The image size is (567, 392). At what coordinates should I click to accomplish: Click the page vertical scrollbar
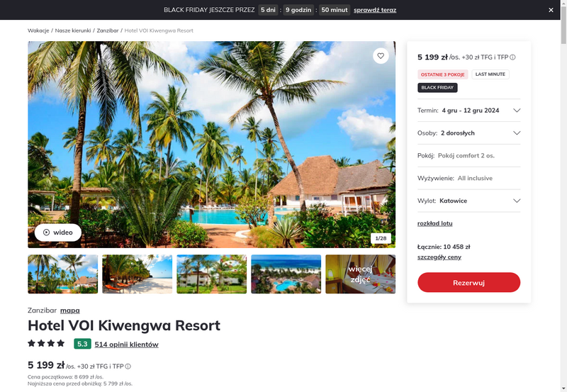[x=563, y=196]
